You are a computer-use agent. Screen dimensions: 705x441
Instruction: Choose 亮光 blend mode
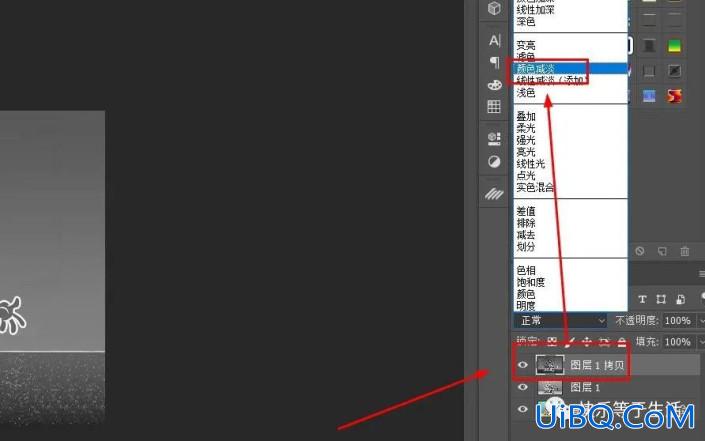click(570, 152)
